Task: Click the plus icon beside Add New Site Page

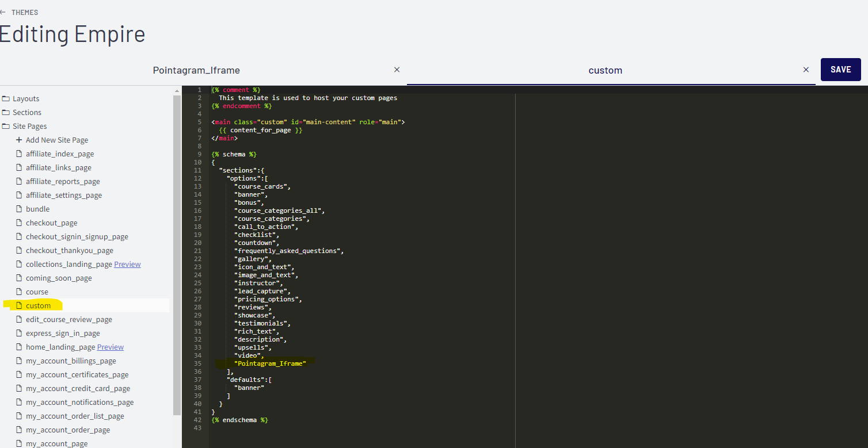Action: (x=18, y=140)
